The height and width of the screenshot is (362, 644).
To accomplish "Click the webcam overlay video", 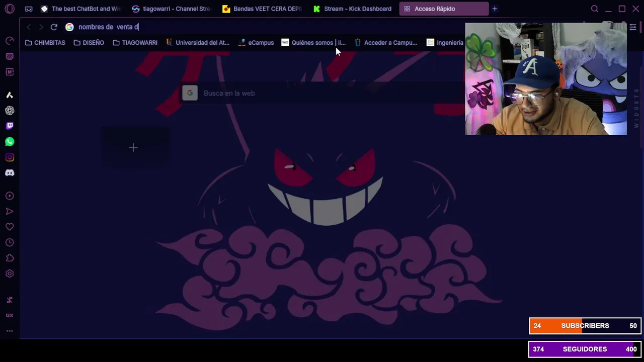I will [x=546, y=79].
